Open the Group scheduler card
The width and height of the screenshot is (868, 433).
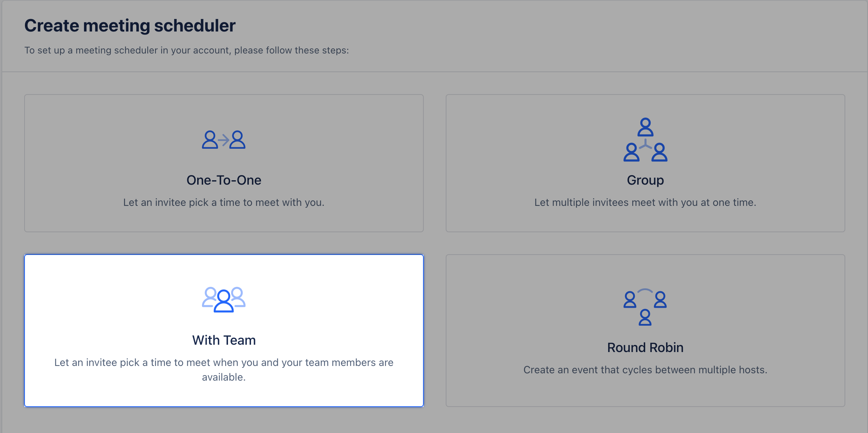click(645, 163)
